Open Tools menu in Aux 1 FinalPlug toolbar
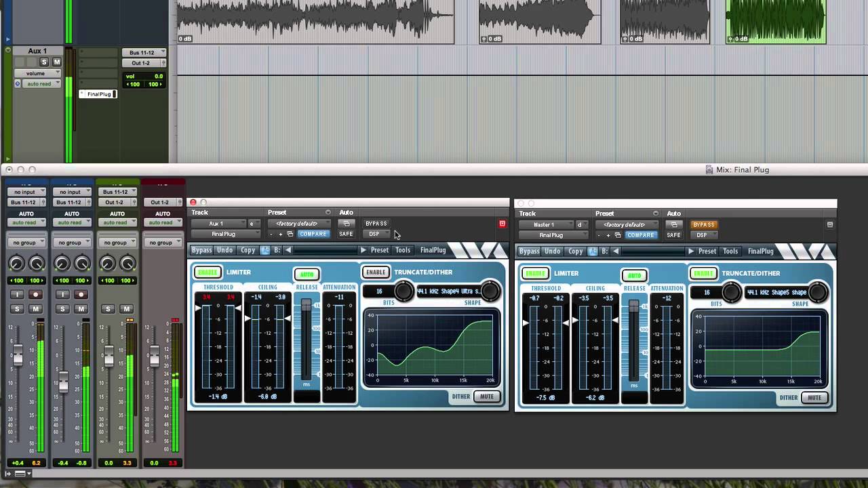 pyautogui.click(x=403, y=250)
